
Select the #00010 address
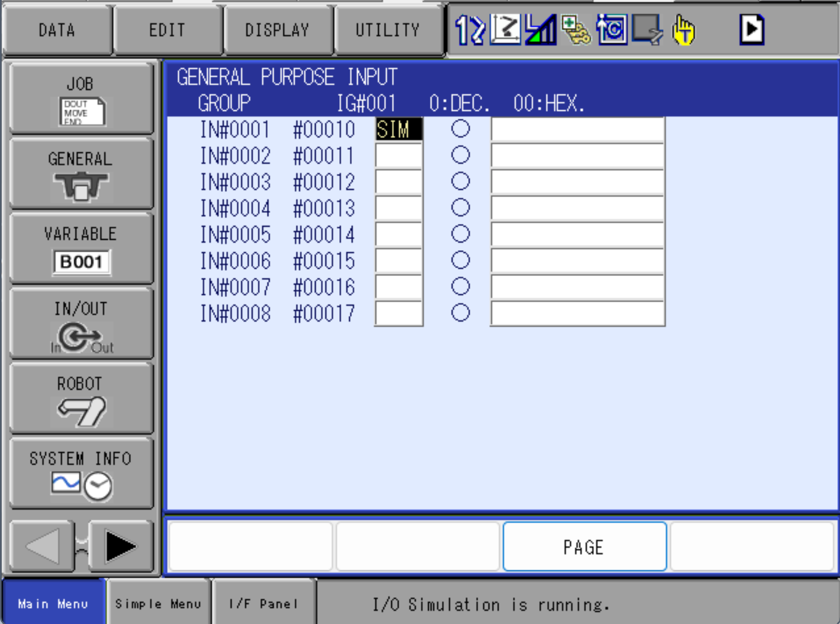pos(324,129)
